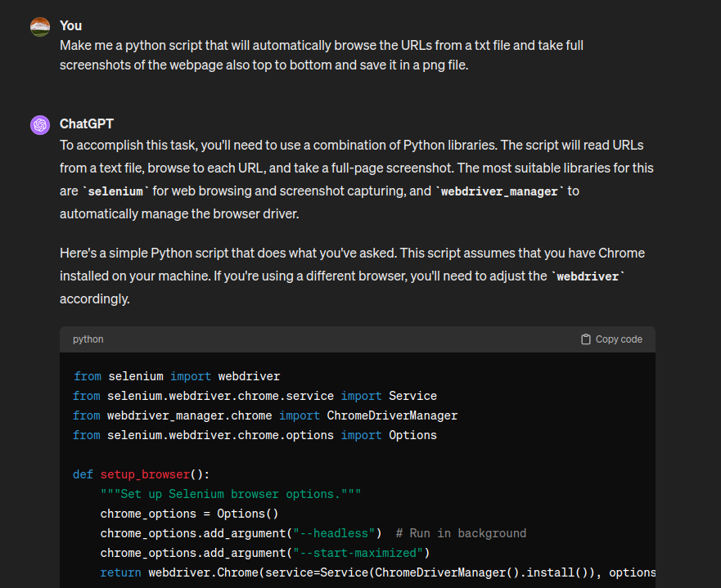Click the clipboard icon beside Copy code
721x588 pixels.
585,339
